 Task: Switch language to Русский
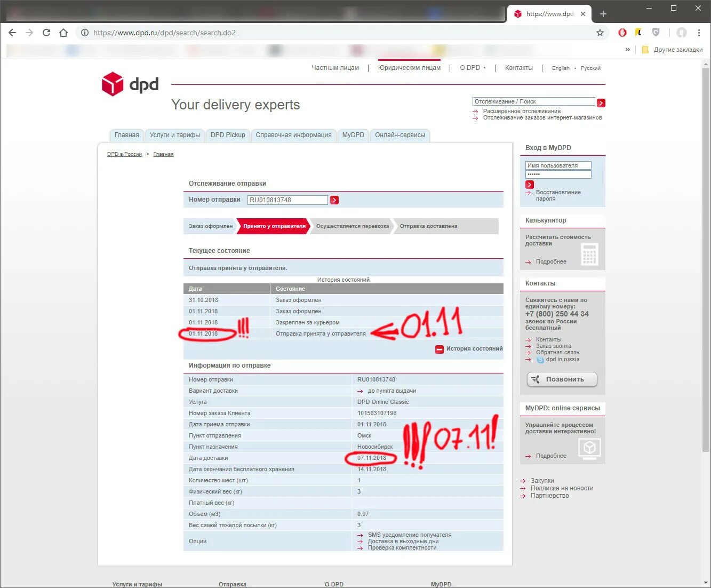(x=590, y=68)
